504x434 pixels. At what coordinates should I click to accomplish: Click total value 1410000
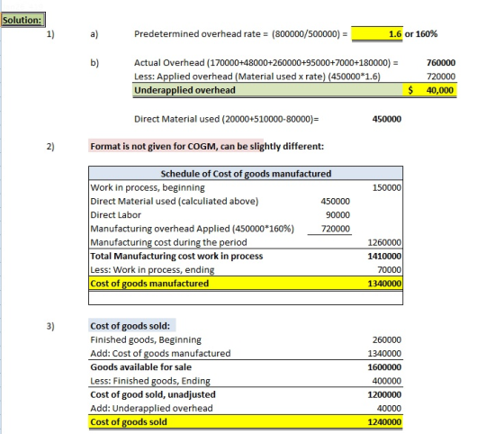[x=384, y=257]
